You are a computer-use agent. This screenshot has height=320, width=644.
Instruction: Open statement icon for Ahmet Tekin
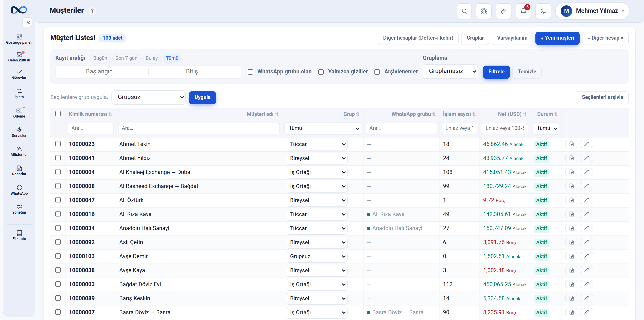pos(572,144)
